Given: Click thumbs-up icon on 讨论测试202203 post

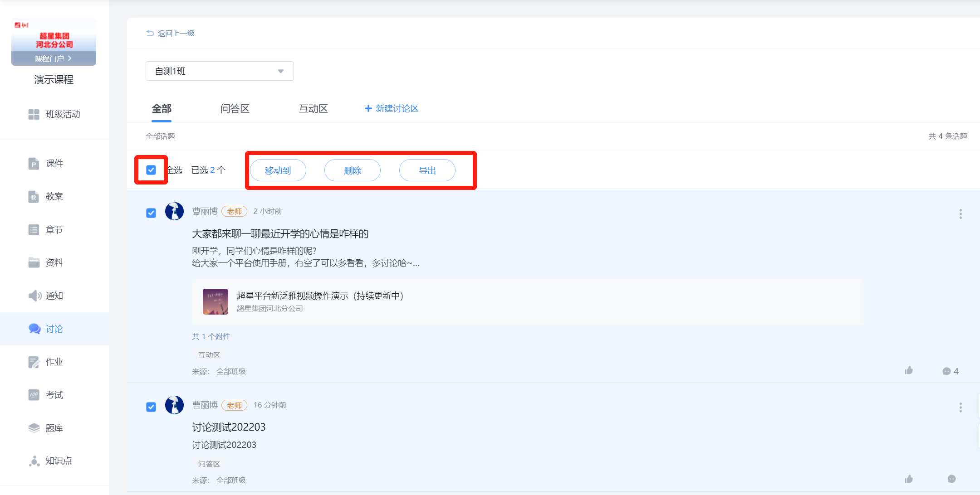Looking at the screenshot, I should tap(909, 479).
